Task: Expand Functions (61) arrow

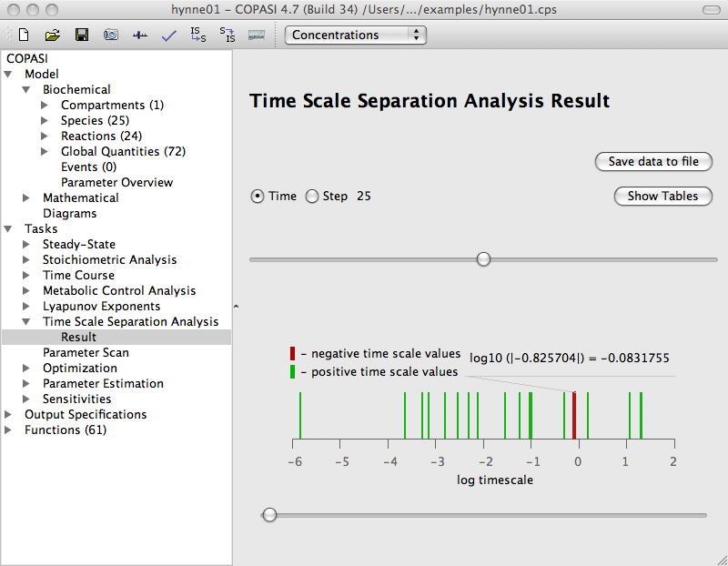Action: (8, 430)
